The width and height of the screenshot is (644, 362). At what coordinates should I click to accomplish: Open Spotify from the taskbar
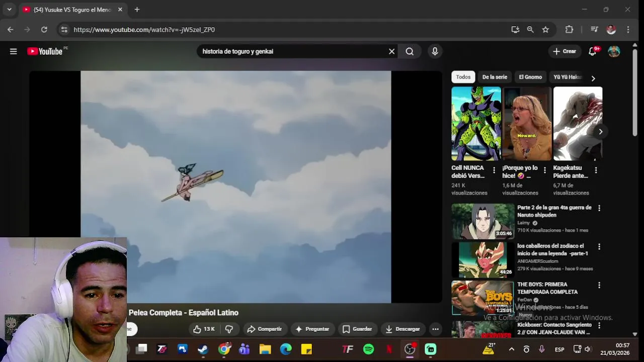pos(368,349)
